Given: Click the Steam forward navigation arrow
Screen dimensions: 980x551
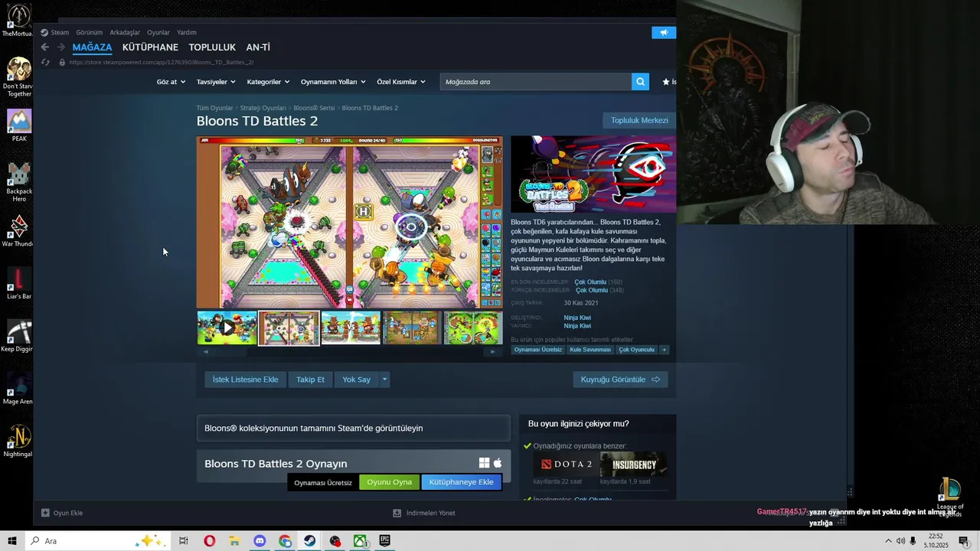Looking at the screenshot, I should (60, 47).
